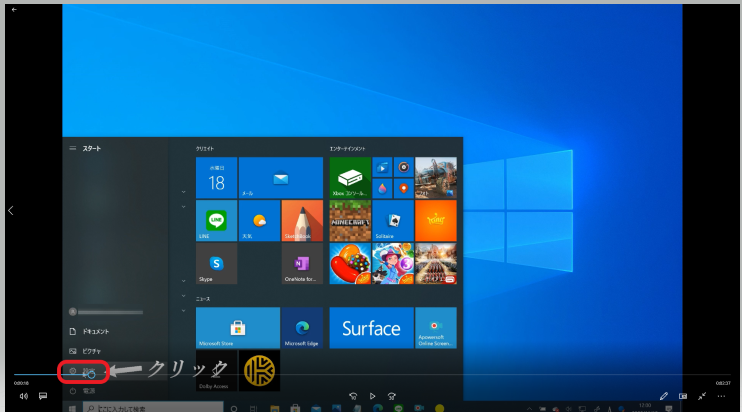Mute the video with the volume icon

23,396
